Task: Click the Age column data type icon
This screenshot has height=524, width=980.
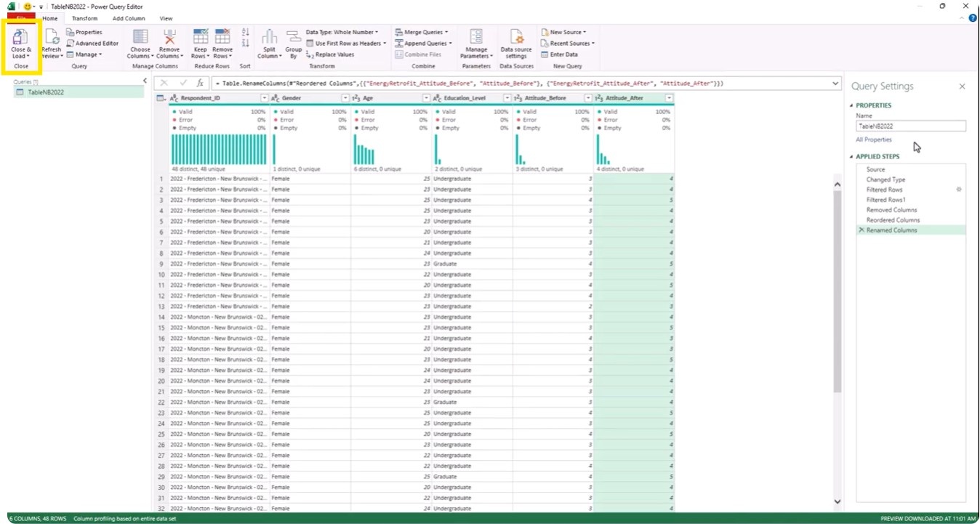Action: pyautogui.click(x=356, y=98)
